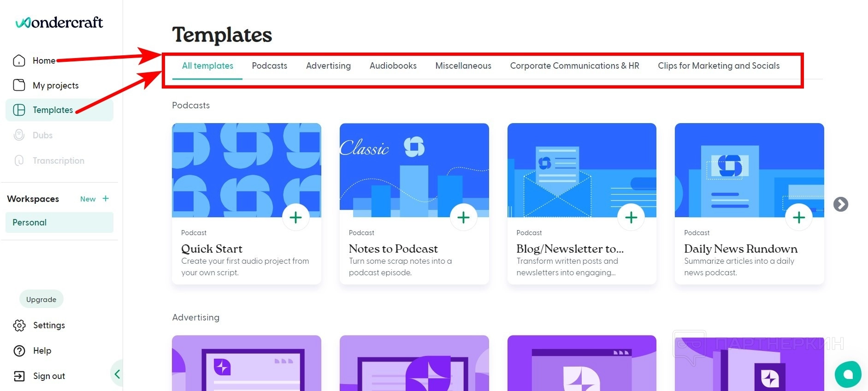The height and width of the screenshot is (391, 868).
Task: Click 'Create your first audio project' description
Action: (245, 267)
